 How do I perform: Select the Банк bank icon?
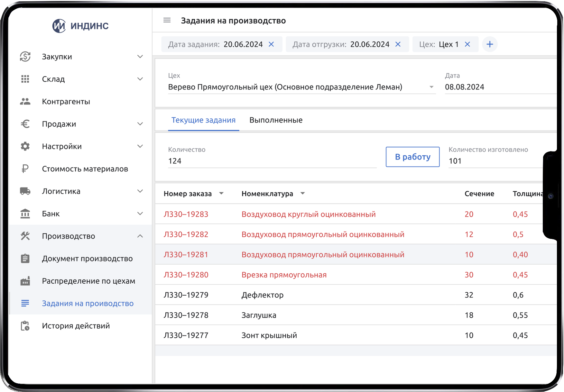click(x=25, y=214)
